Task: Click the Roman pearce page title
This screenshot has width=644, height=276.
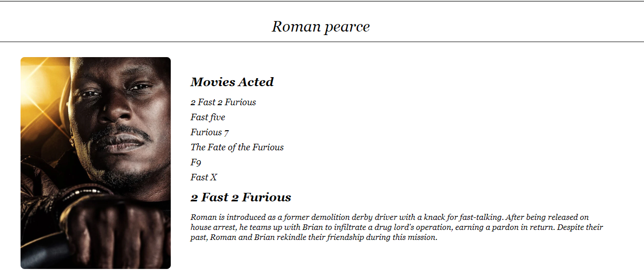Action: pos(320,27)
